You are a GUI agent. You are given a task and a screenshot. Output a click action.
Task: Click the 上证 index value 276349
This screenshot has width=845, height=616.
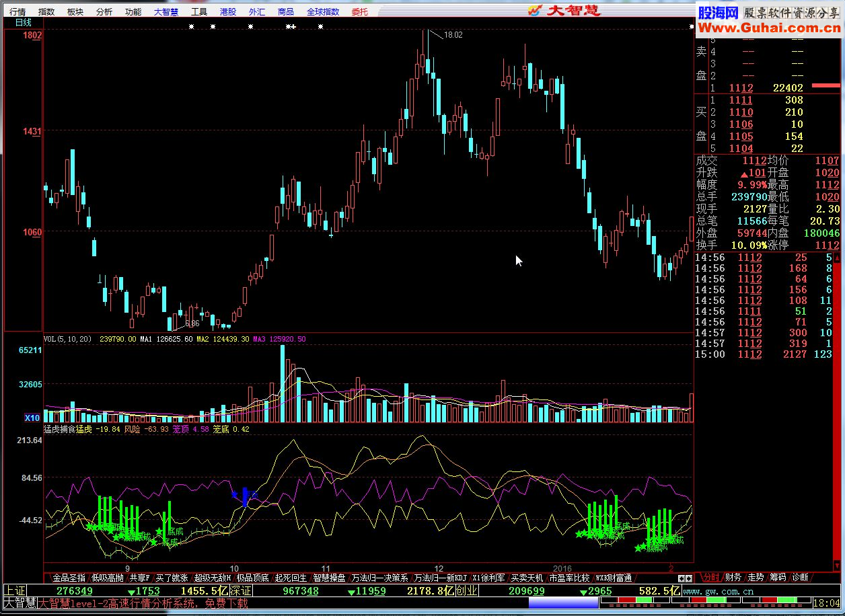click(x=74, y=591)
